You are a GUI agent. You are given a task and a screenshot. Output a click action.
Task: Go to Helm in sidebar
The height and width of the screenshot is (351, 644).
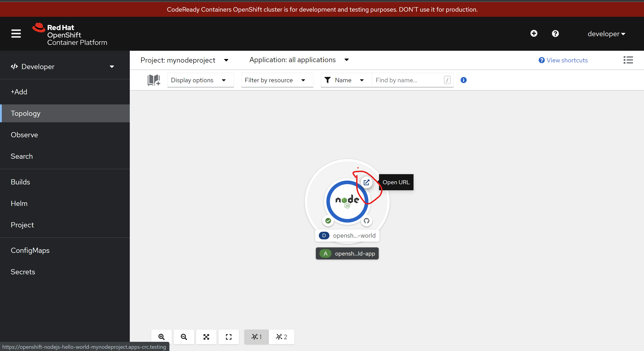(19, 203)
